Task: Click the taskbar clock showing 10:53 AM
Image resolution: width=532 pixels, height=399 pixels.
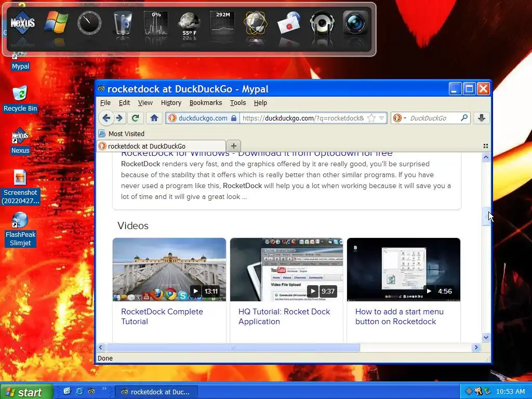Action: pyautogui.click(x=510, y=392)
